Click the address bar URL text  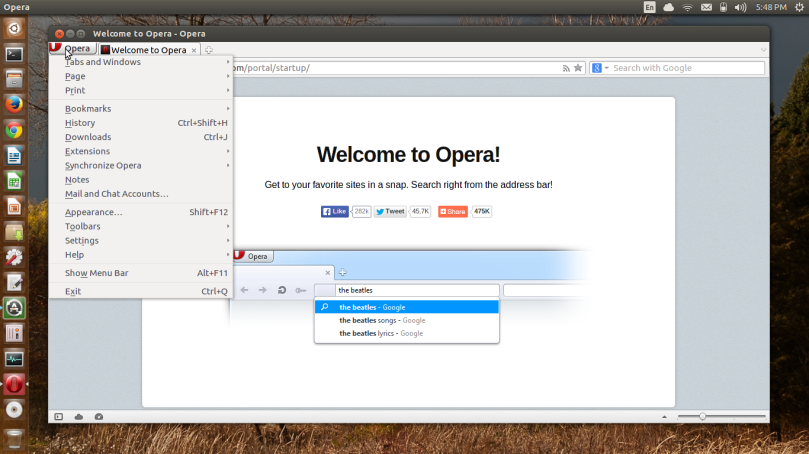tap(270, 68)
